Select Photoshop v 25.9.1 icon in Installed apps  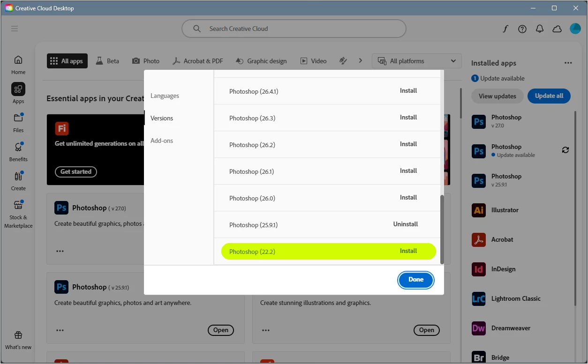point(479,181)
